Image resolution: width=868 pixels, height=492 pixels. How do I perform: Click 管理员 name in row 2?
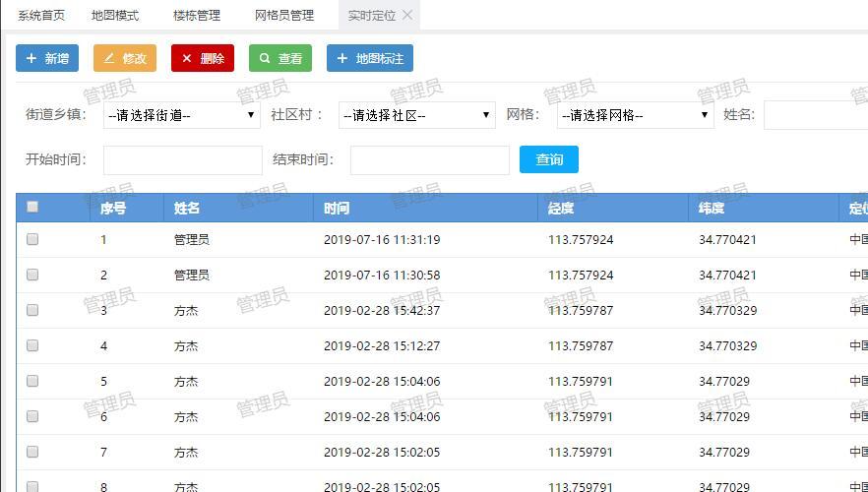192,276
